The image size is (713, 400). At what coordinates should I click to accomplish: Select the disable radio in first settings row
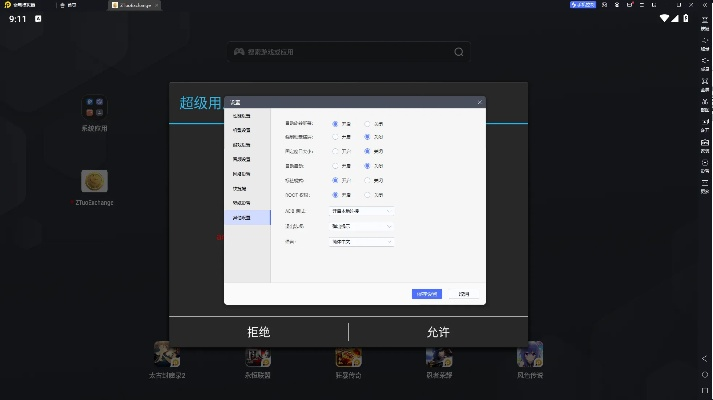click(367, 124)
